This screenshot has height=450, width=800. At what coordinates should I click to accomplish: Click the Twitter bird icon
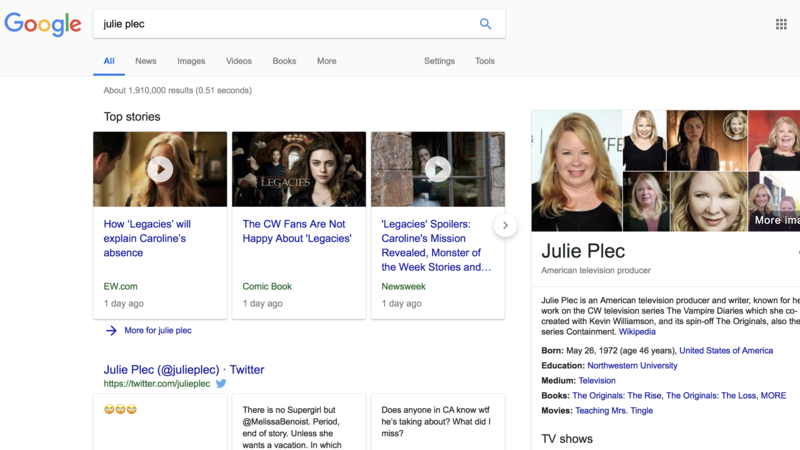pyautogui.click(x=221, y=383)
